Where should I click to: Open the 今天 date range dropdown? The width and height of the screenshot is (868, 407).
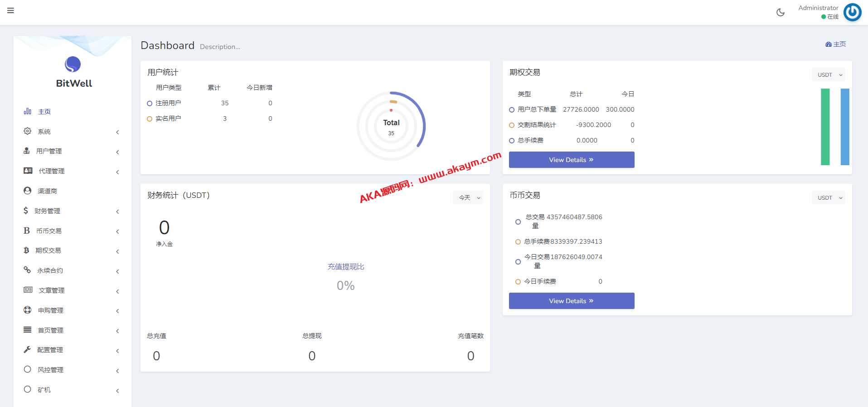coord(468,198)
